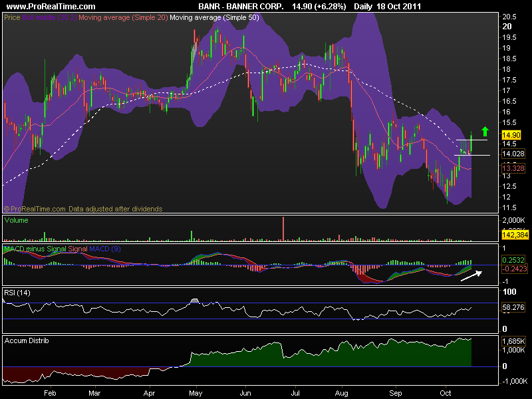Click the RSI (14) panel label

click(x=17, y=293)
